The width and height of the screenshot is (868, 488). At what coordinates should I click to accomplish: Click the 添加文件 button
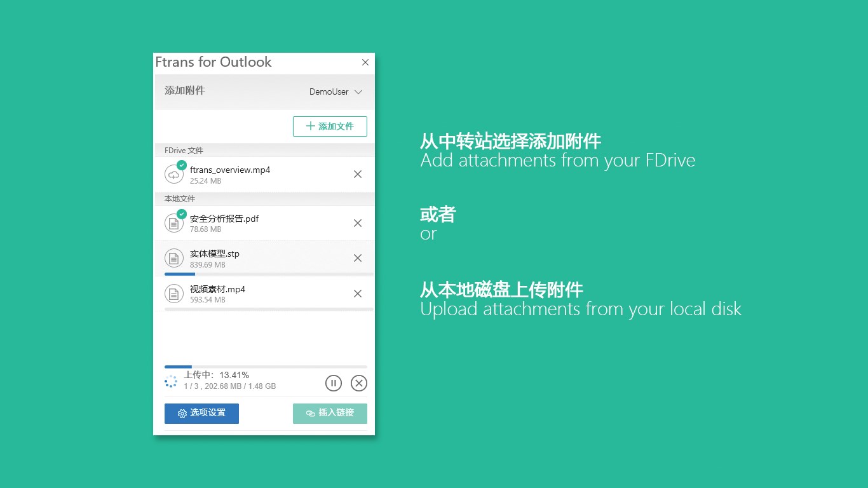330,126
